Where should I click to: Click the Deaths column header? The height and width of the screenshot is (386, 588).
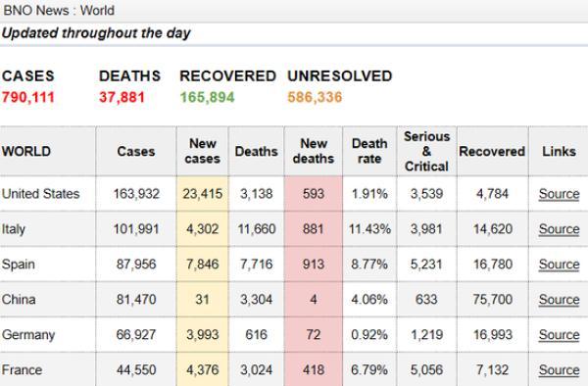(x=257, y=152)
